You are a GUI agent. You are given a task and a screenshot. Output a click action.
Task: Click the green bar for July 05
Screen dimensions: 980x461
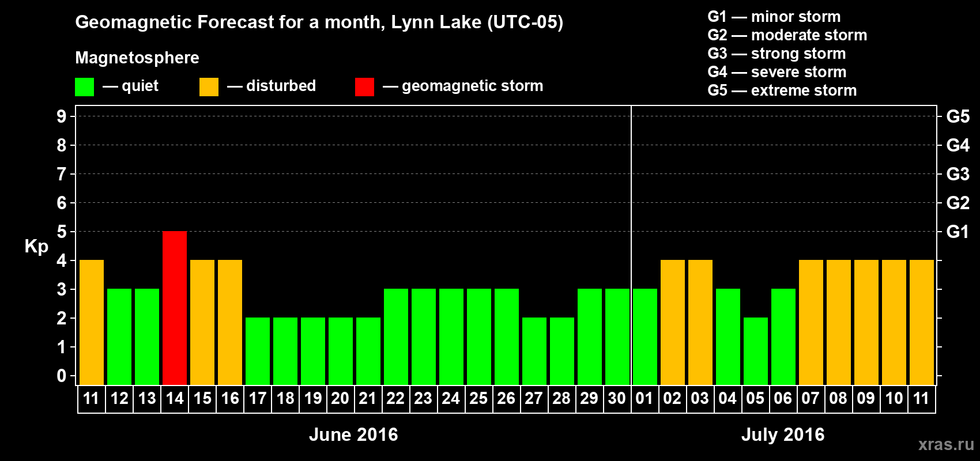(x=756, y=351)
